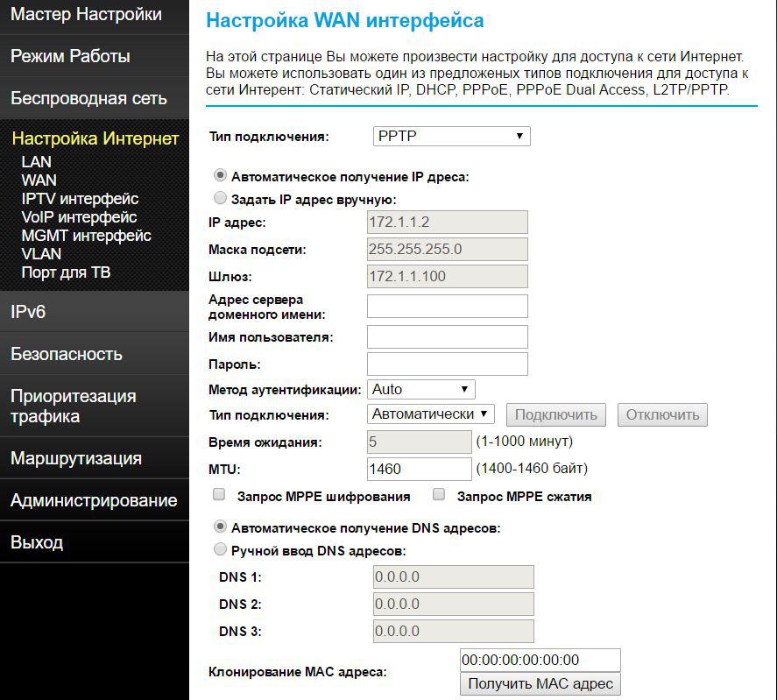Open the Режим Работы section
777x700 pixels.
click(x=70, y=56)
